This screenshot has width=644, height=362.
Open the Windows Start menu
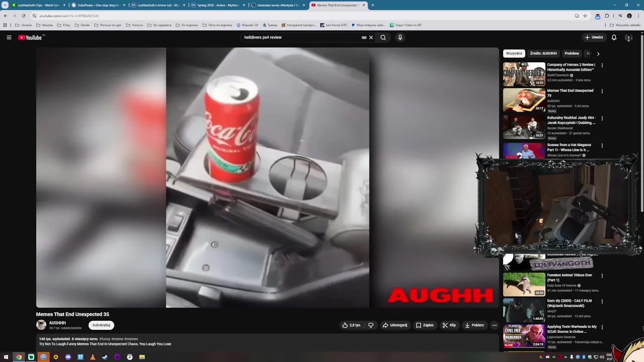tap(6, 357)
